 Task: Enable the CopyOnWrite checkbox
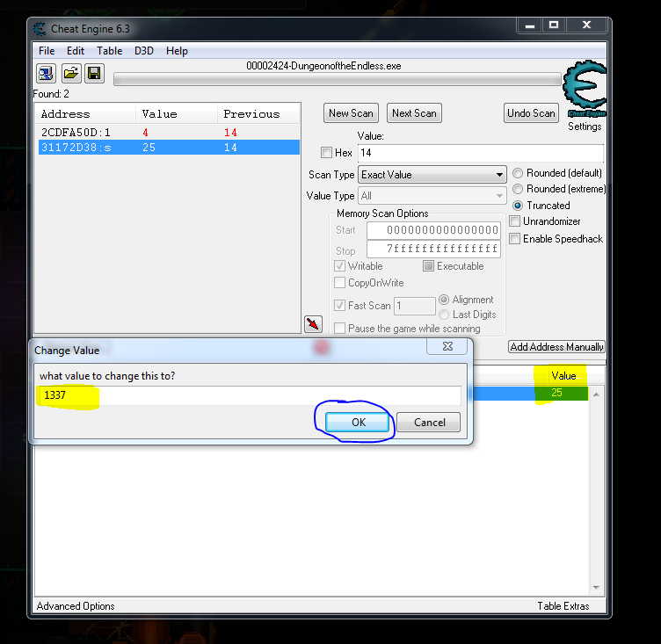point(339,282)
